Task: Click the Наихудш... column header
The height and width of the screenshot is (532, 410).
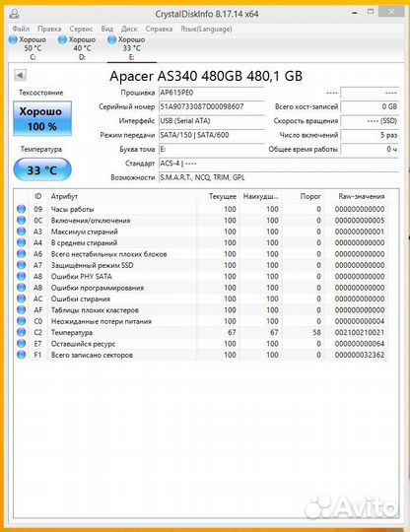Action: (260, 196)
